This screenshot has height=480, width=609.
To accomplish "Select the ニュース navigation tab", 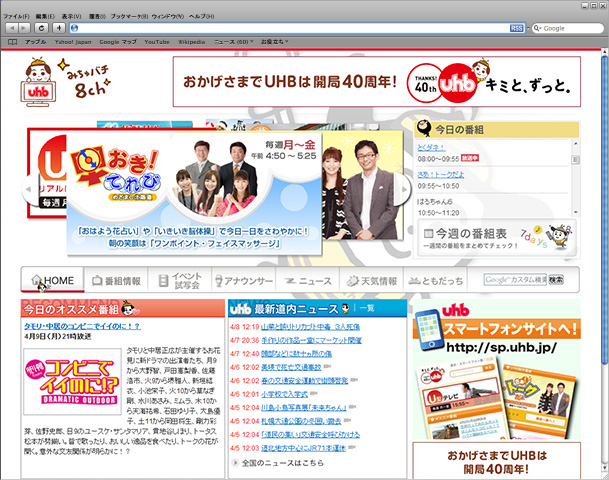I will [308, 280].
